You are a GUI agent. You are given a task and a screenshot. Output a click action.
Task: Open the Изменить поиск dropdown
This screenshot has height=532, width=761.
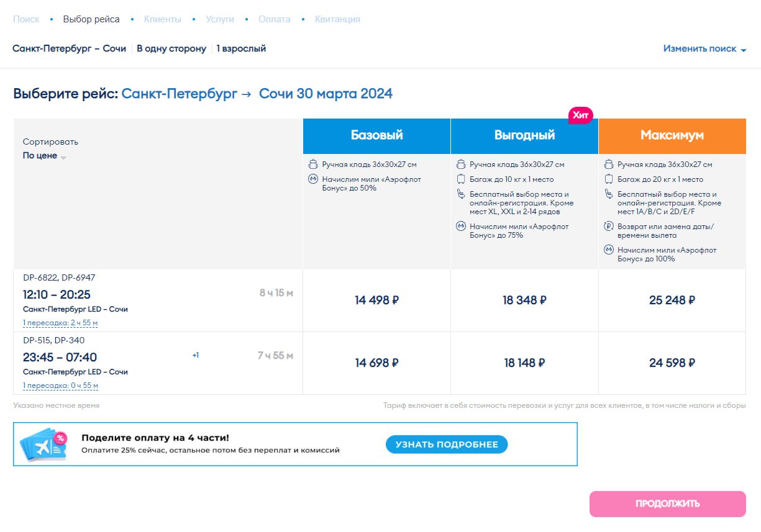pos(704,48)
